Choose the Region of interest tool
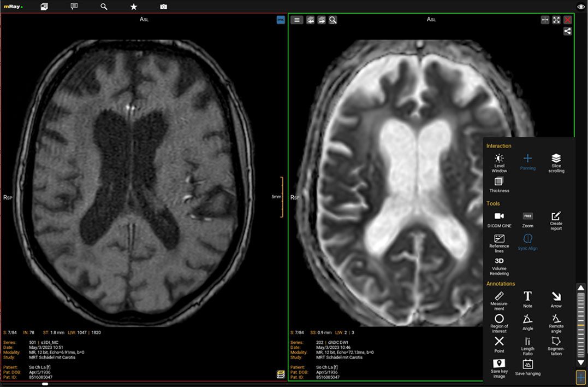 point(499,322)
